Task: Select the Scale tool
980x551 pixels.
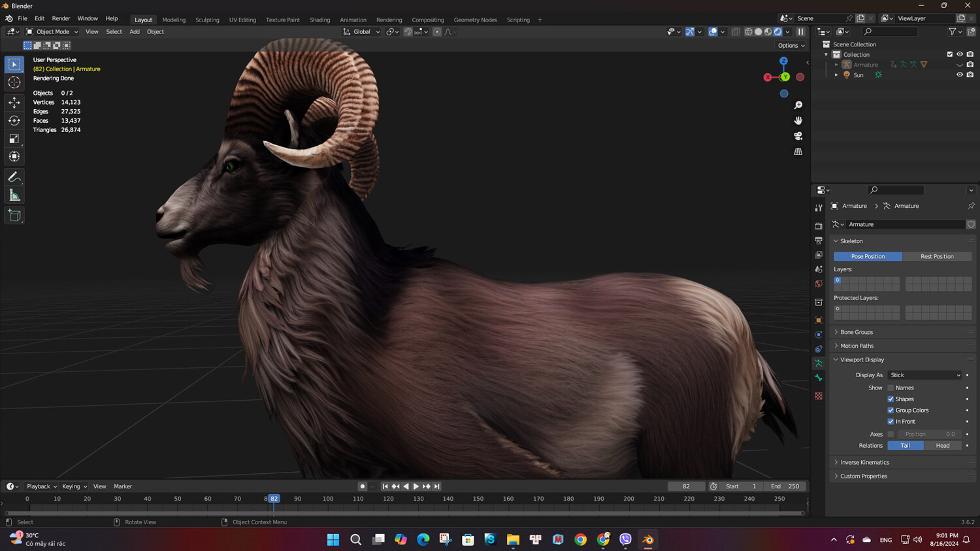Action: (x=14, y=139)
